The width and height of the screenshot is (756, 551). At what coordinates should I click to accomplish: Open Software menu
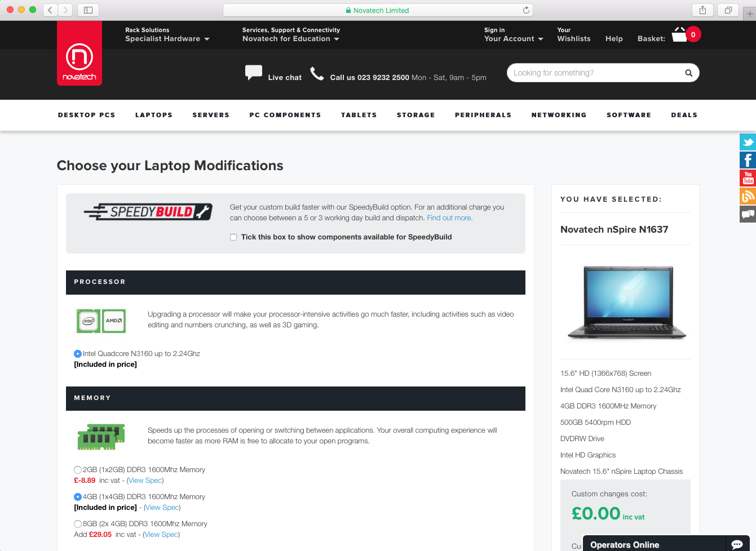coord(629,115)
